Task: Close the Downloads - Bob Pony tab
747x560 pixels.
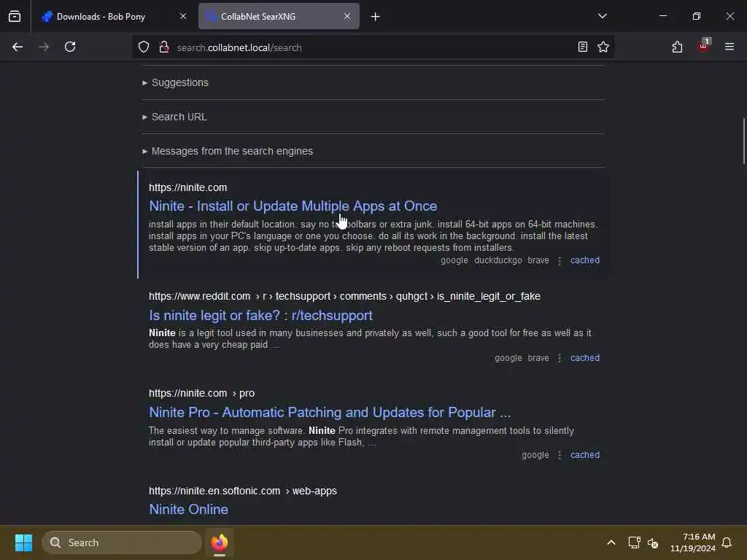Action: point(183,16)
